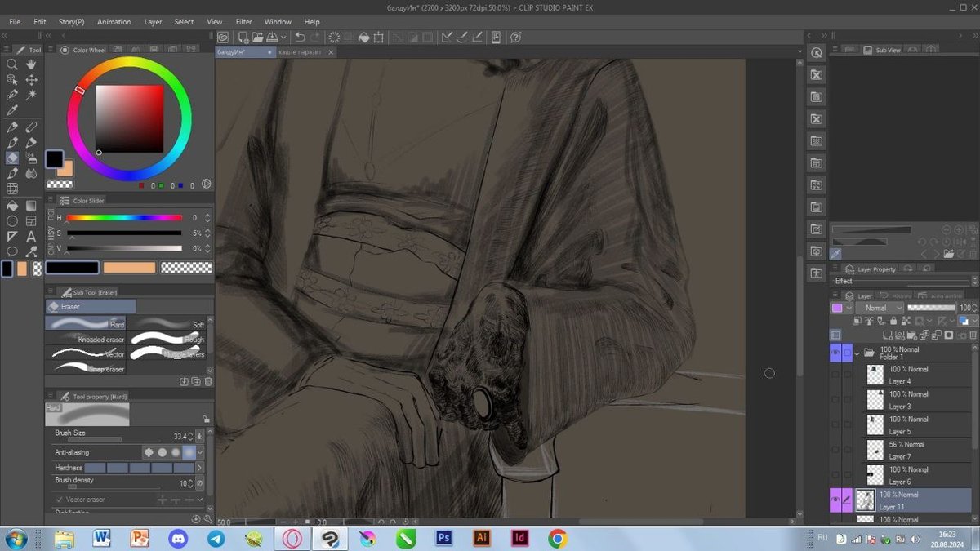Select the Eyedropper tool
Viewport: 980px width, 551px height.
12,110
